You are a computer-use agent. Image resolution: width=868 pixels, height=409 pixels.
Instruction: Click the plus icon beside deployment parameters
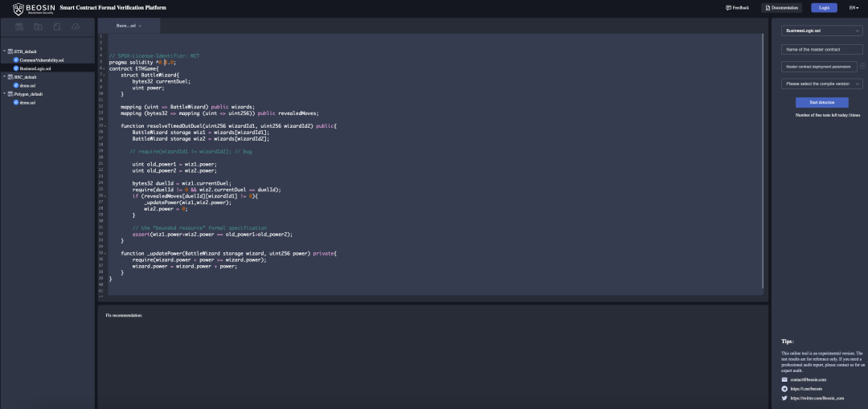coord(862,67)
